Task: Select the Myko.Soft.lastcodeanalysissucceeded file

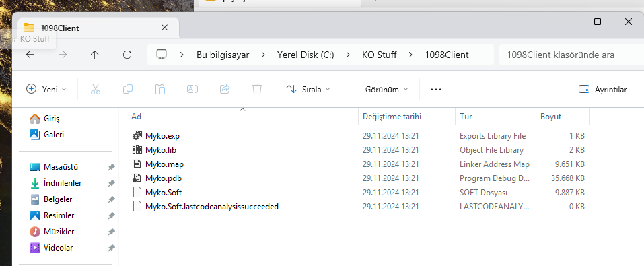Action: pyautogui.click(x=212, y=207)
